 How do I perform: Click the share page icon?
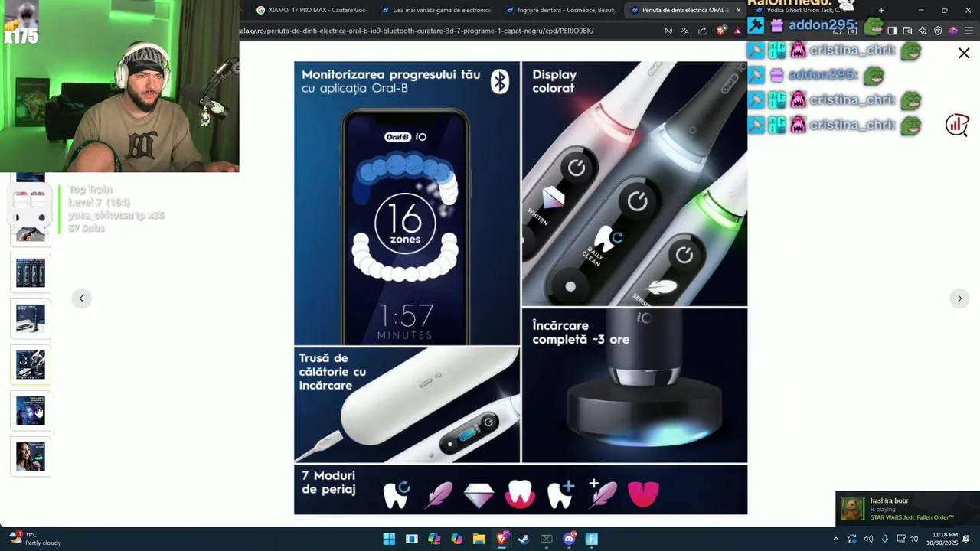pyautogui.click(x=702, y=31)
